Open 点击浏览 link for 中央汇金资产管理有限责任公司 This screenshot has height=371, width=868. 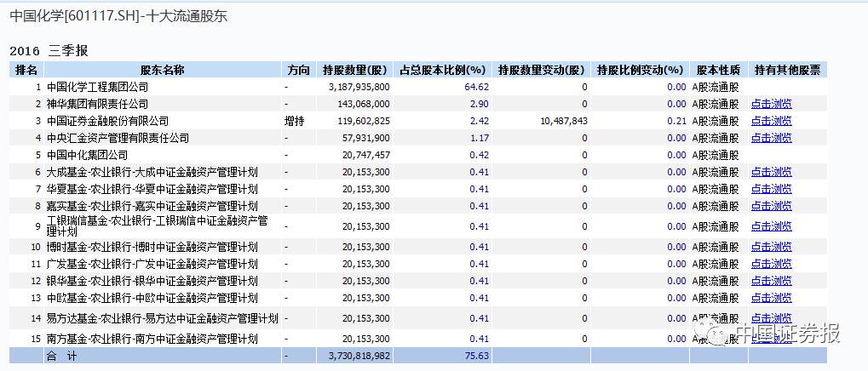(771, 138)
